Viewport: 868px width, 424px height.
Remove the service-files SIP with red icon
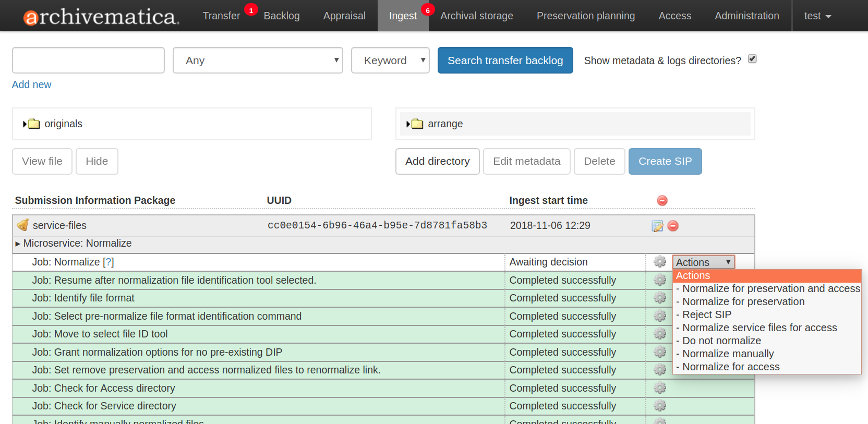(673, 226)
